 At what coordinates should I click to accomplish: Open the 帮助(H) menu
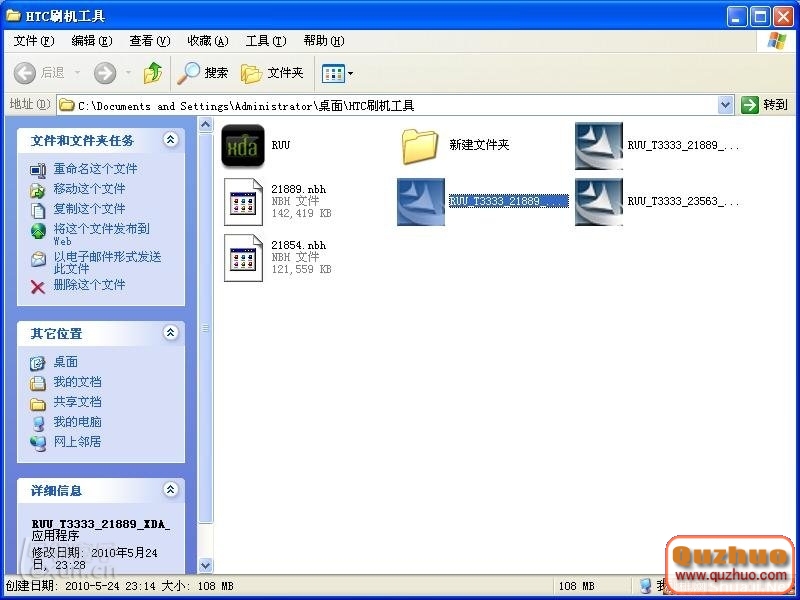click(x=323, y=41)
